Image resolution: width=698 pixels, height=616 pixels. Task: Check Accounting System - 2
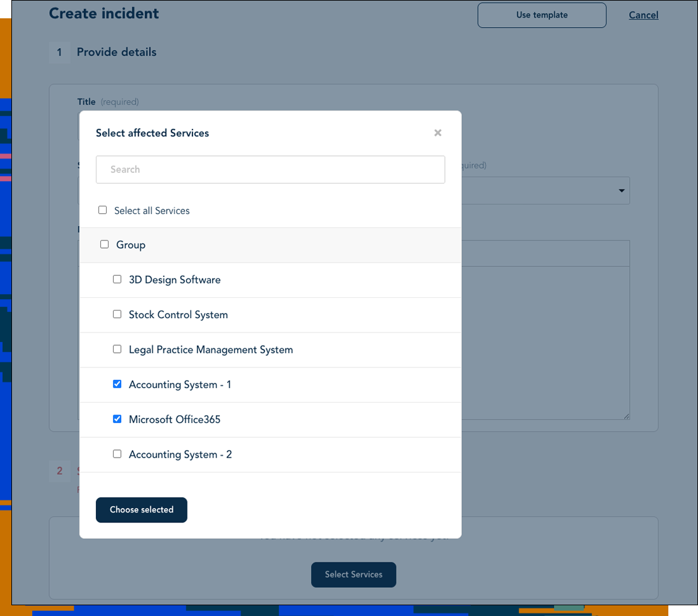(117, 454)
